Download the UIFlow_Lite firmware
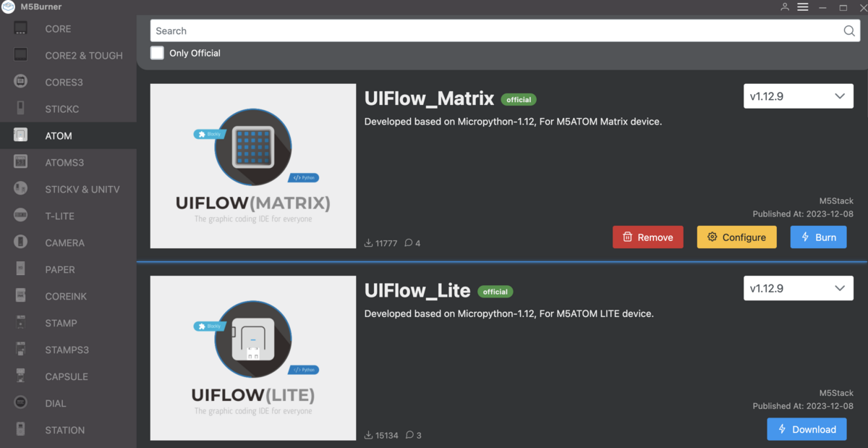 [807, 429]
